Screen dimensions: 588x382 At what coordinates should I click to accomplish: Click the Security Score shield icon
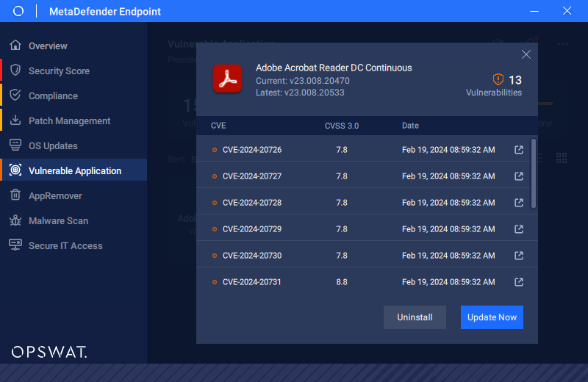[15, 70]
